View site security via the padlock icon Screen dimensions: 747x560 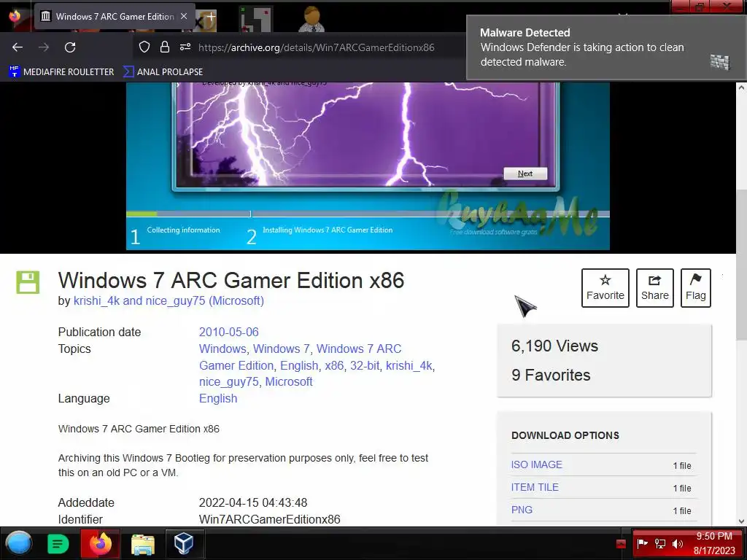point(165,47)
